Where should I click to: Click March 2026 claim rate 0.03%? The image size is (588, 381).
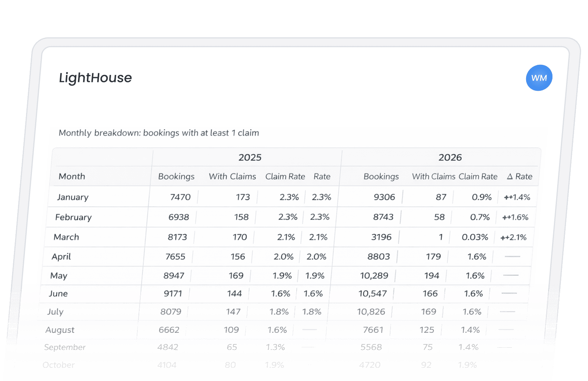pyautogui.click(x=475, y=237)
